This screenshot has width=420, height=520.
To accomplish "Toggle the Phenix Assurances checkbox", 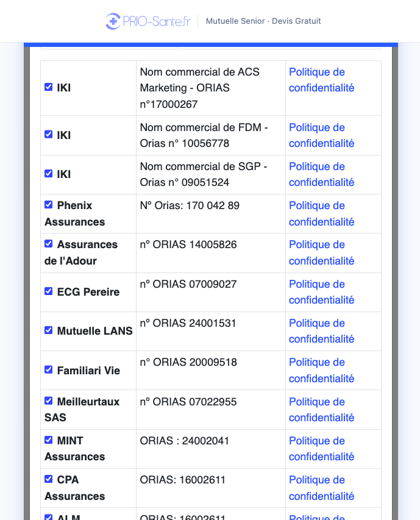I will tap(48, 205).
